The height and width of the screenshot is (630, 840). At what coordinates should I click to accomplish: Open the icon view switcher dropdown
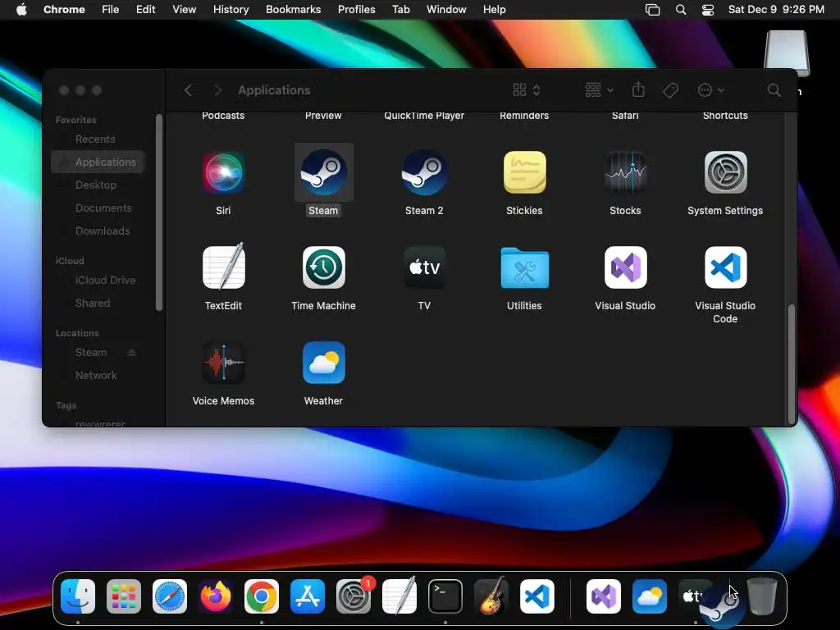coord(527,90)
